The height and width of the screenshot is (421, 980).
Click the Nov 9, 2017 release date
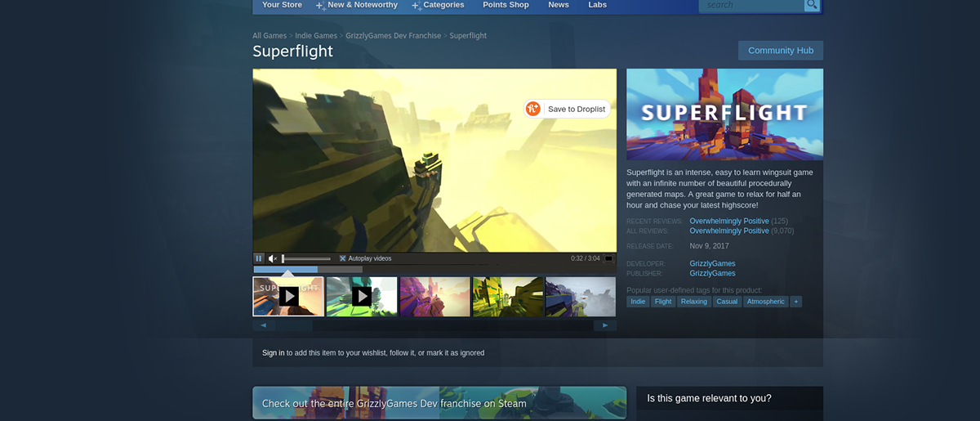709,246
